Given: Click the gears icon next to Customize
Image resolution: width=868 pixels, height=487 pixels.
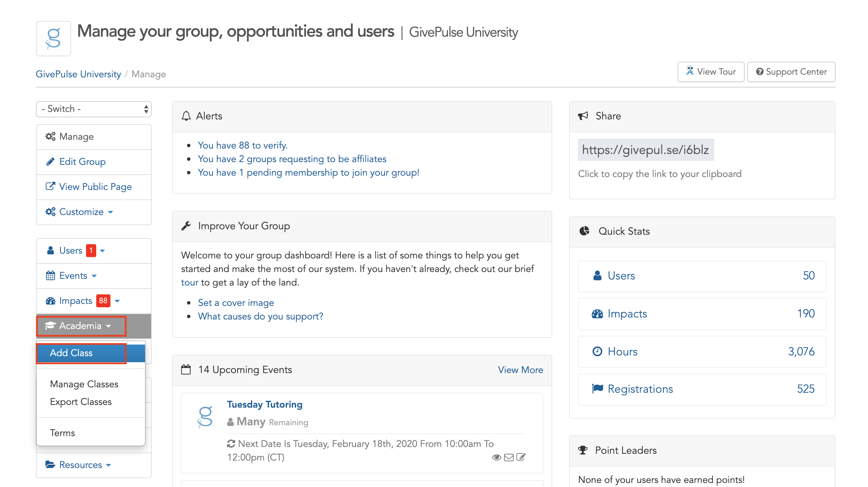Looking at the screenshot, I should 50,212.
